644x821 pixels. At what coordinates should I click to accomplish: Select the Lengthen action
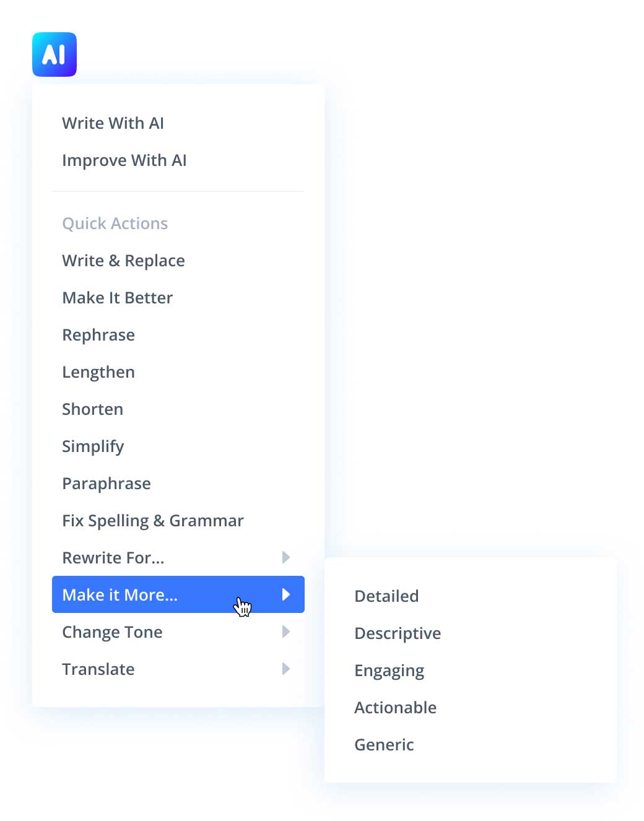(x=98, y=371)
